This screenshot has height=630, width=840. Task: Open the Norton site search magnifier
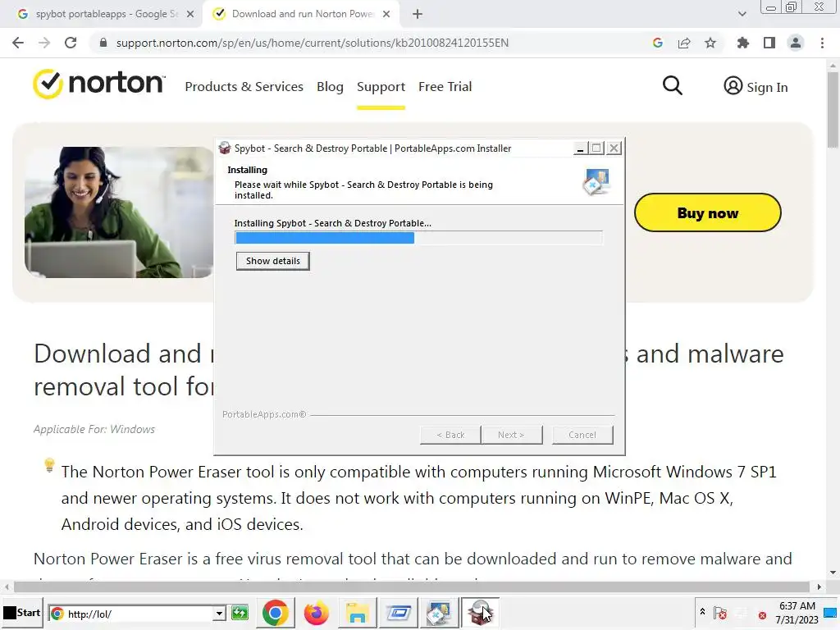pos(673,85)
